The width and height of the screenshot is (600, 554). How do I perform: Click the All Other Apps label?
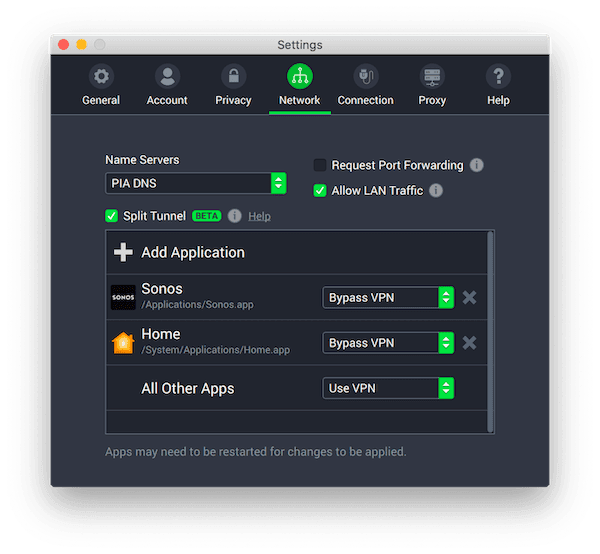coord(188,388)
